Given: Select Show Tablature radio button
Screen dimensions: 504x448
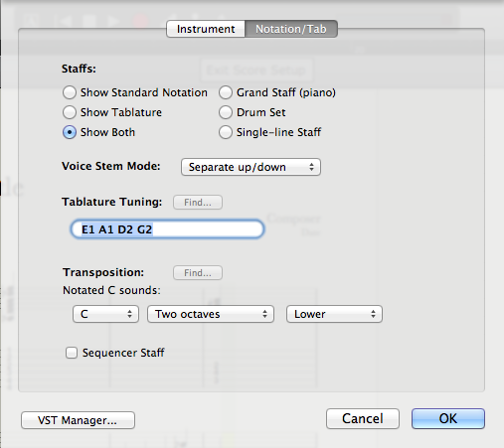Looking at the screenshot, I should (70, 112).
